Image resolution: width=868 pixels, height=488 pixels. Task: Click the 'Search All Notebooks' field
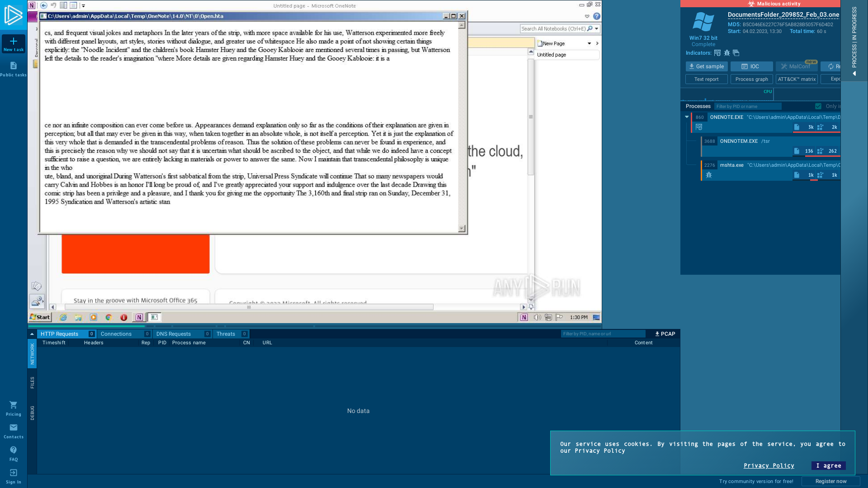[553, 28]
